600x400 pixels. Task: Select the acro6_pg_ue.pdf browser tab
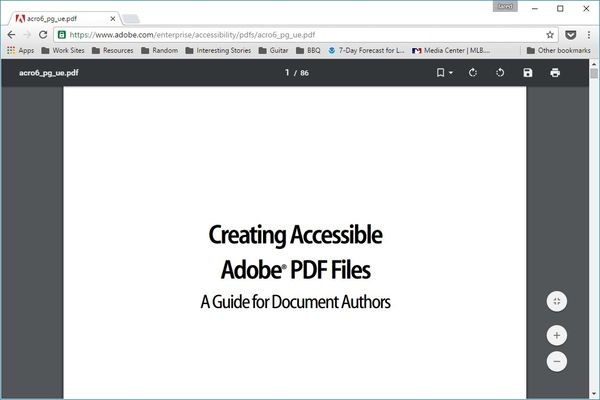tap(60, 16)
